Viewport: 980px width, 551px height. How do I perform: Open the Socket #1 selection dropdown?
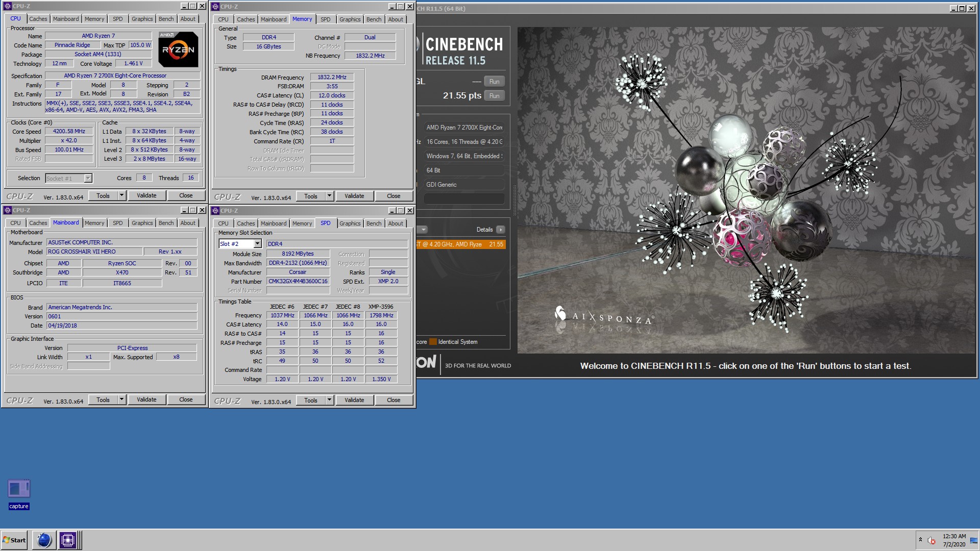[x=88, y=178]
